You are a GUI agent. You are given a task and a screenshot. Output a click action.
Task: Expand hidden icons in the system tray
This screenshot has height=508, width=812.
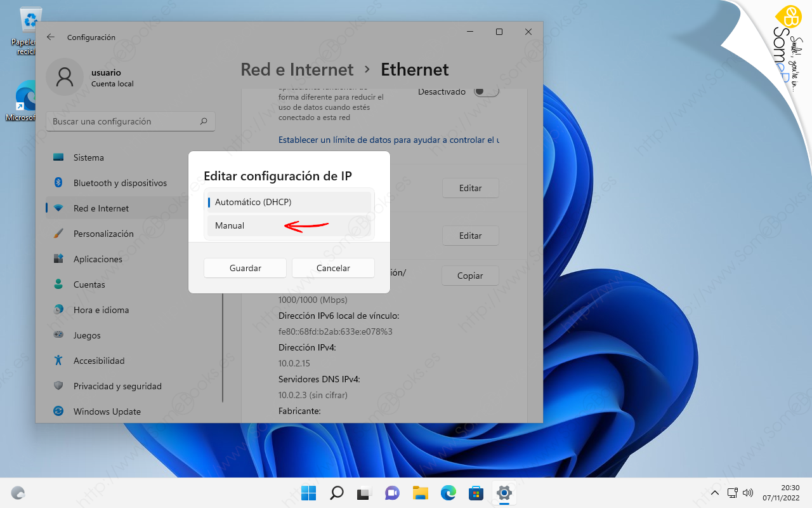tap(715, 493)
